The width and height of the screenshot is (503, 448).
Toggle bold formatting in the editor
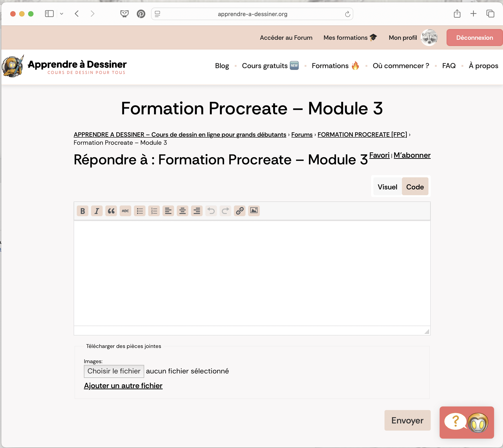click(x=82, y=211)
